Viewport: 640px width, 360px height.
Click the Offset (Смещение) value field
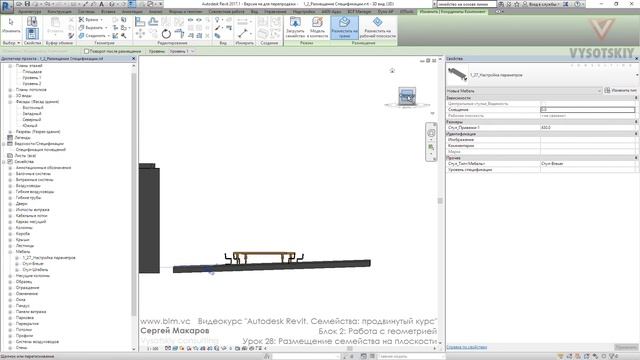(588, 110)
